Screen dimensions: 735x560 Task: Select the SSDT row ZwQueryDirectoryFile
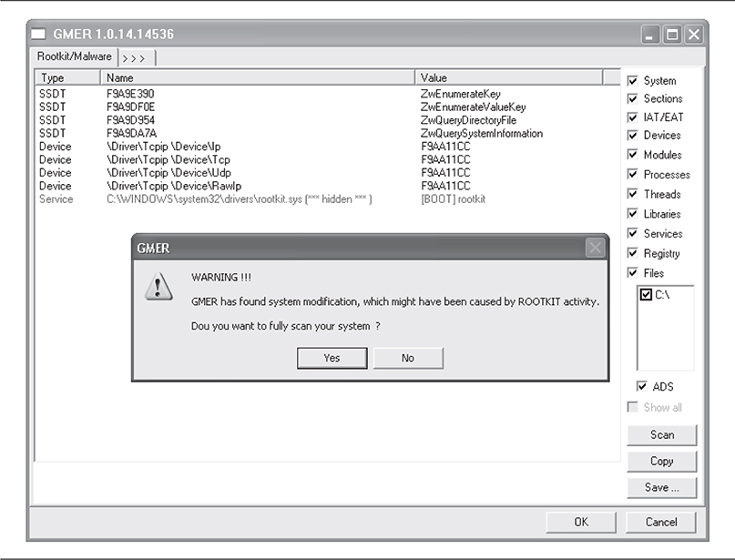point(327,120)
